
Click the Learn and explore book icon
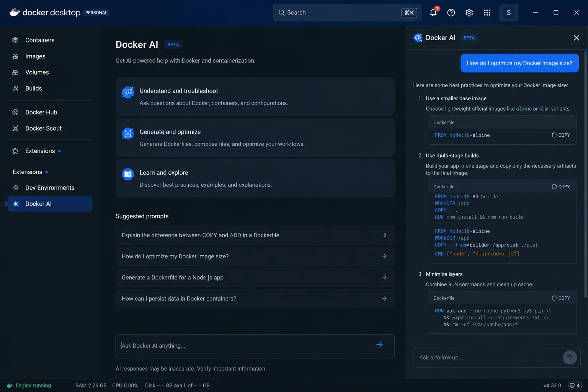pyautogui.click(x=128, y=174)
